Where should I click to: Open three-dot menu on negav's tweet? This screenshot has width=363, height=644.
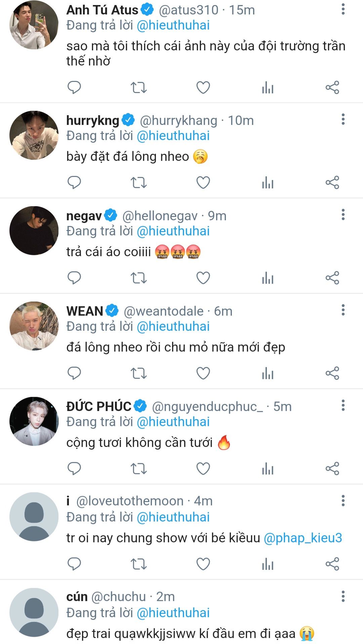pos(343,215)
